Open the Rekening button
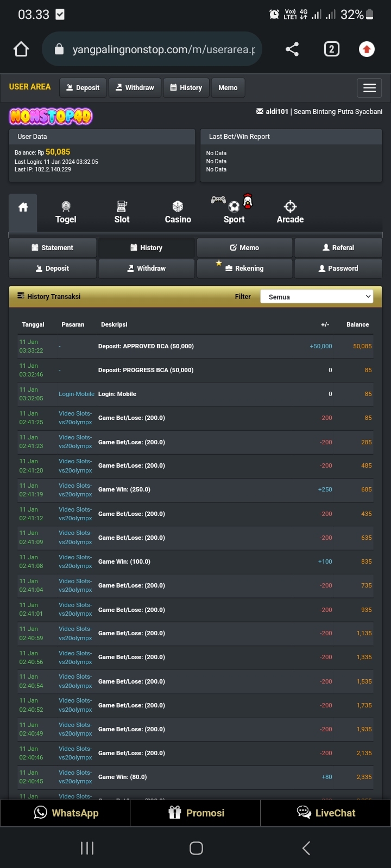The image size is (391, 868). 244,269
